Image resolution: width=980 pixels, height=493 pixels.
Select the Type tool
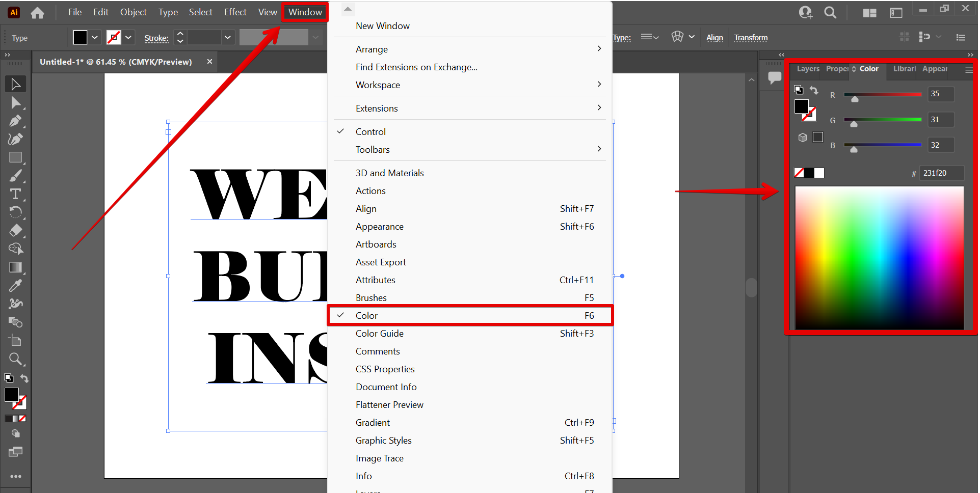coord(15,194)
